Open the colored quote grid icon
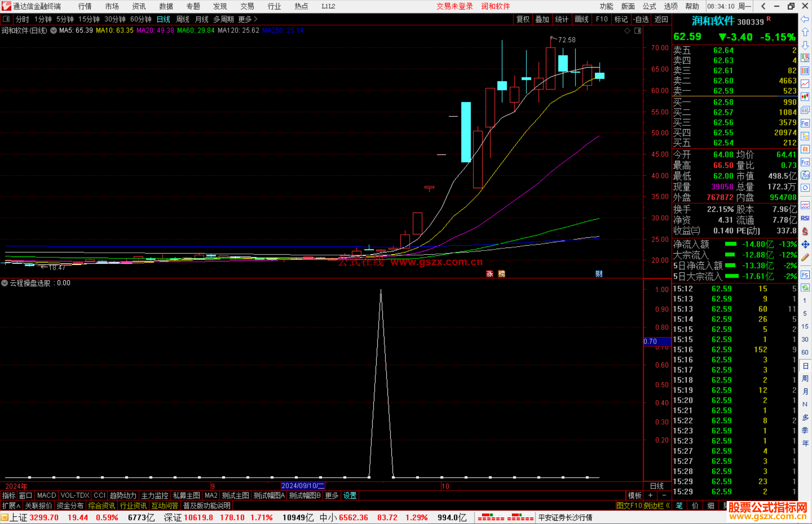Screen dimensions: 812x524 tap(805, 71)
